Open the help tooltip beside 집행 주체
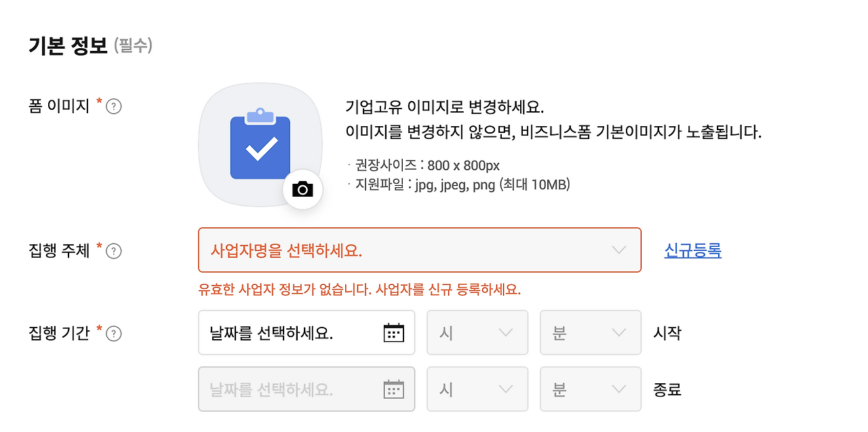The height and width of the screenshot is (432, 868). tap(114, 251)
